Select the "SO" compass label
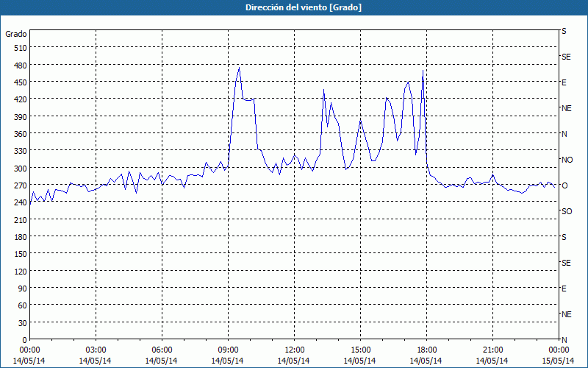Screen dimensions: 588x368 click(x=567, y=211)
